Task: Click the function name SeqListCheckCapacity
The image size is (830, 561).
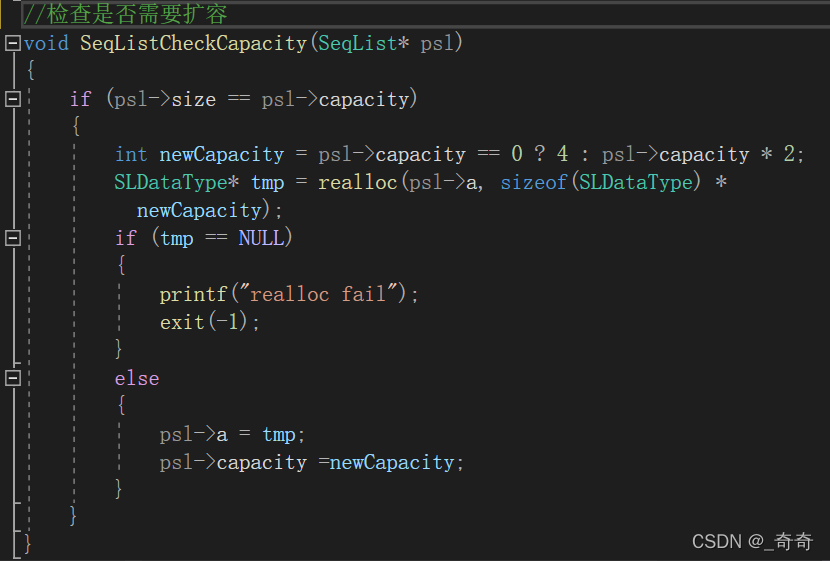Action: [193, 43]
